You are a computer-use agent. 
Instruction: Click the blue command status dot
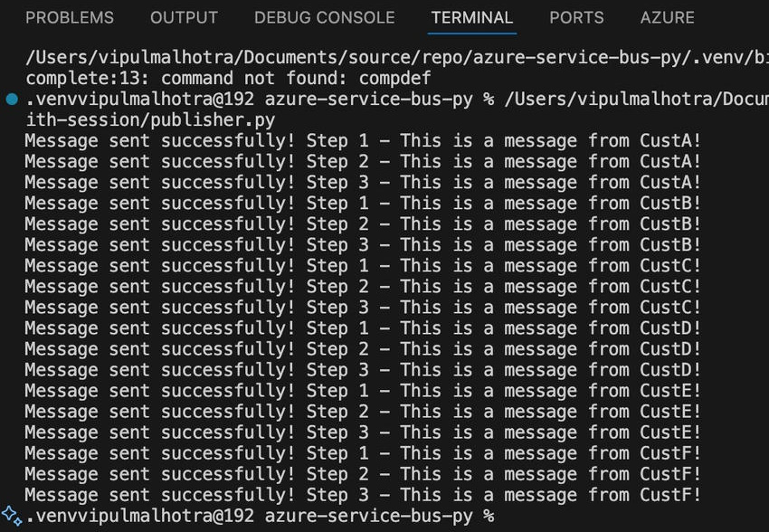pyautogui.click(x=12, y=100)
